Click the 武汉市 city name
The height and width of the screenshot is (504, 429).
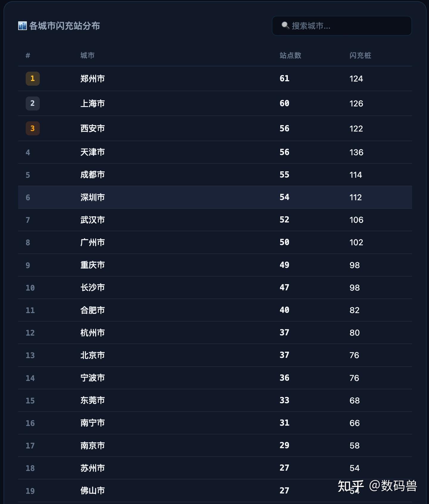click(x=92, y=220)
